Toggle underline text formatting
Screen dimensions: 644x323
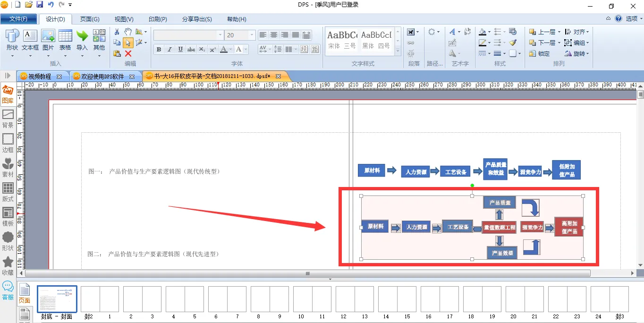tap(180, 50)
